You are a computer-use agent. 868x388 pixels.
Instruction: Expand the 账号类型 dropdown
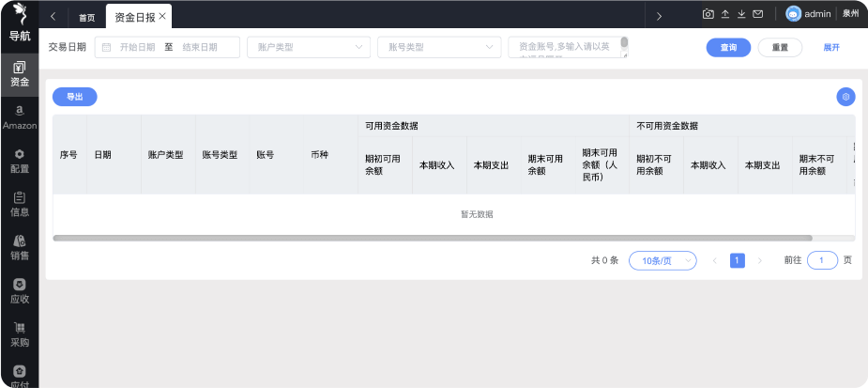[438, 47]
